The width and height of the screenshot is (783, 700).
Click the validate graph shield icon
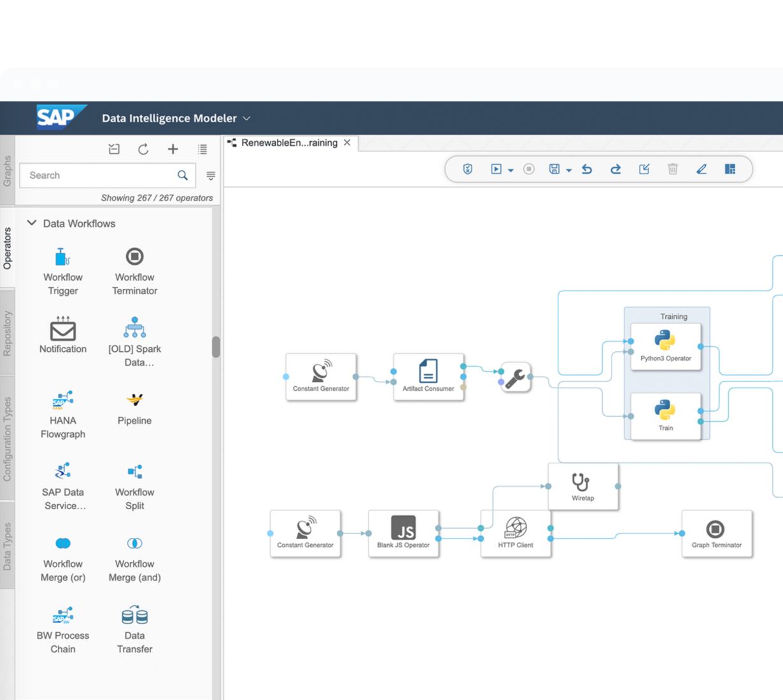(x=468, y=169)
